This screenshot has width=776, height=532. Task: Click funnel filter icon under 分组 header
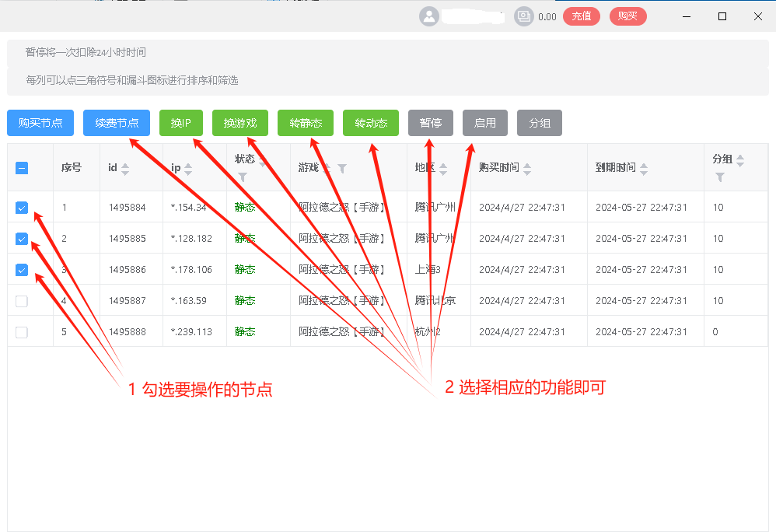(720, 177)
